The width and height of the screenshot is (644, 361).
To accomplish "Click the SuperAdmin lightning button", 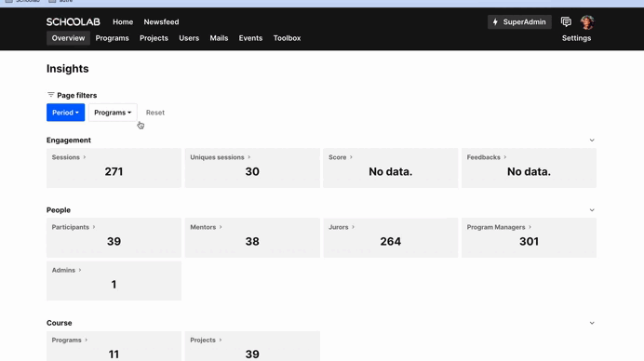I will (x=519, y=21).
